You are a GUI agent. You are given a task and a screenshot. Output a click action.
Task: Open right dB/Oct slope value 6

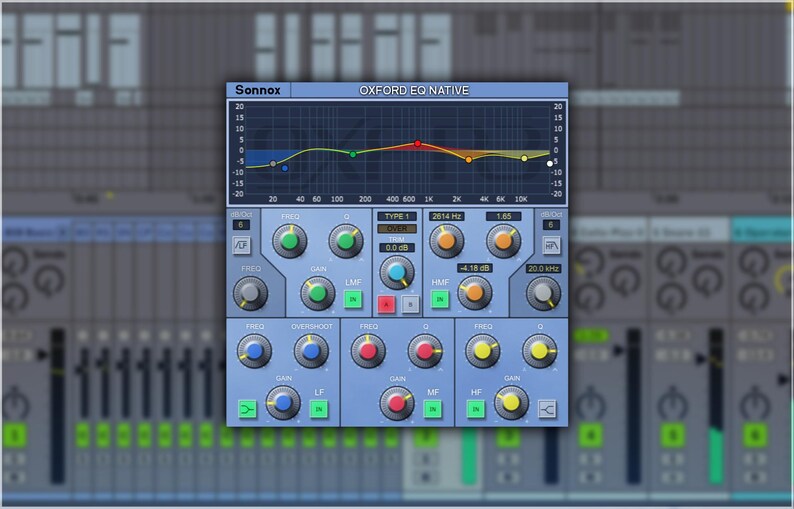coord(551,225)
